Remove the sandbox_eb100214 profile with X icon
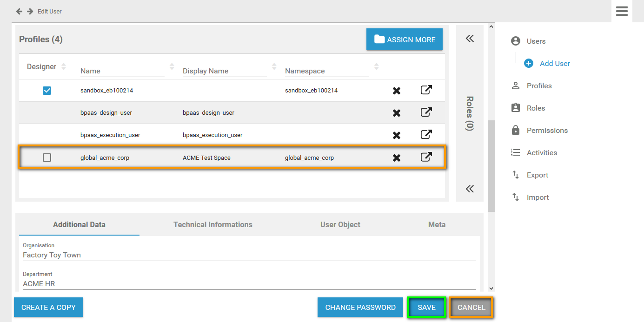This screenshot has height=322, width=644. 396,91
